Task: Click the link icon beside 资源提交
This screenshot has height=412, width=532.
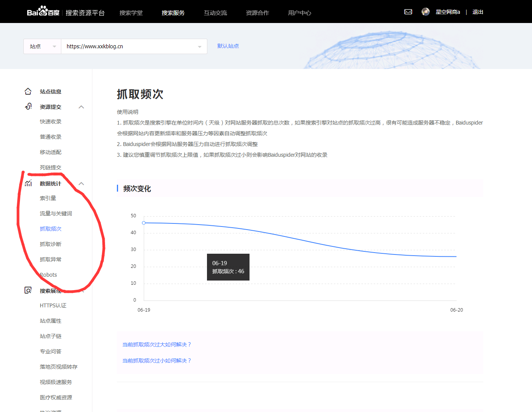Action: (x=28, y=107)
